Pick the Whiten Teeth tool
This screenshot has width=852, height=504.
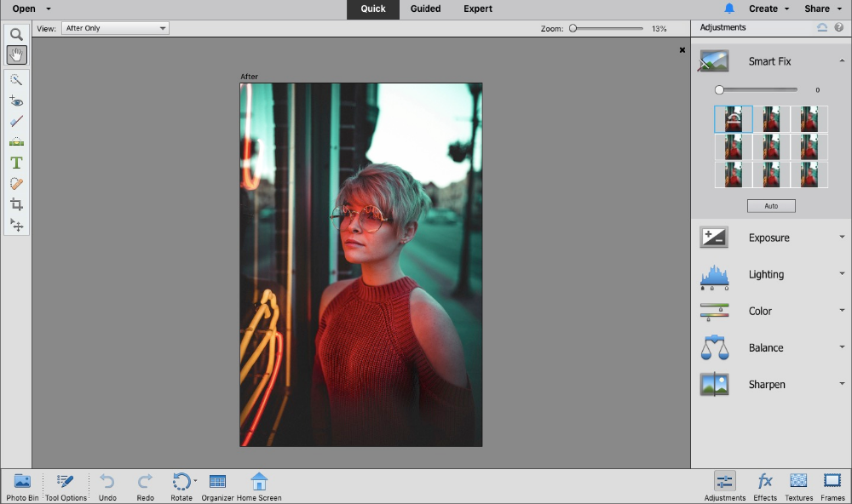pyautogui.click(x=16, y=122)
